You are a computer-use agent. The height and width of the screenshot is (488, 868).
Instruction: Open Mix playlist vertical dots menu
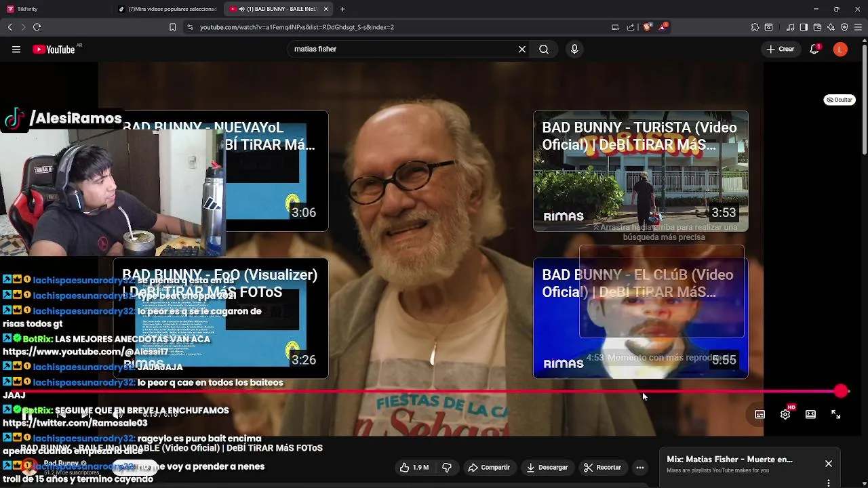(829, 483)
